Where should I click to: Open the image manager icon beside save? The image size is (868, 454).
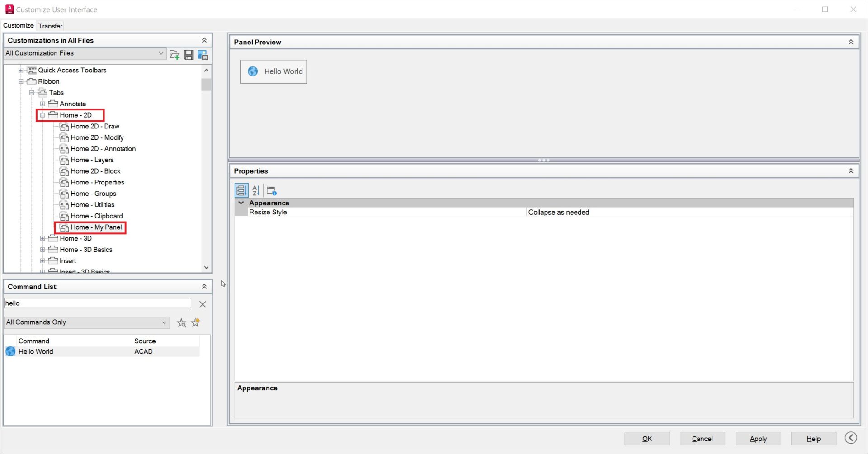point(203,55)
